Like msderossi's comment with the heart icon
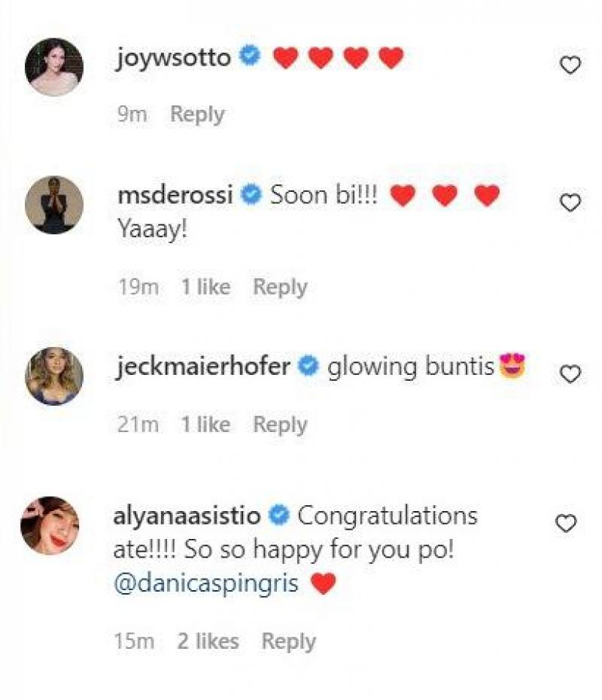Image resolution: width=602 pixels, height=700 pixels. coord(571,202)
